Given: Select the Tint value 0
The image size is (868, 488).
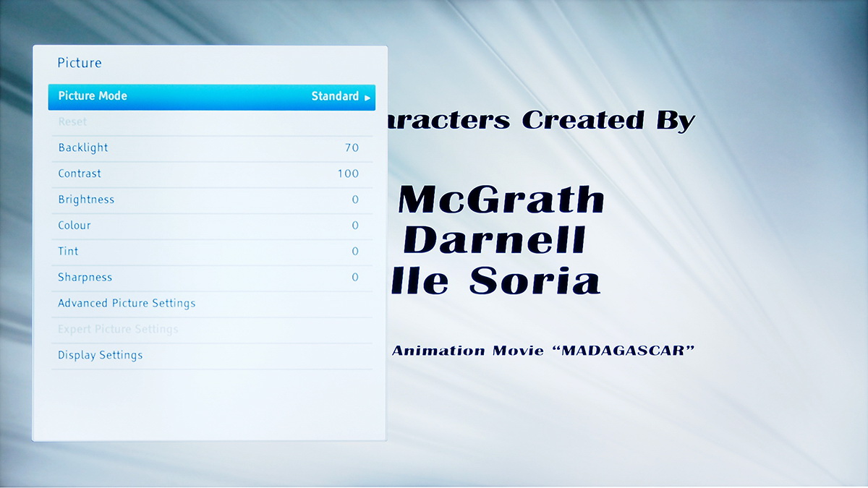Looking at the screenshot, I should pyautogui.click(x=355, y=252).
